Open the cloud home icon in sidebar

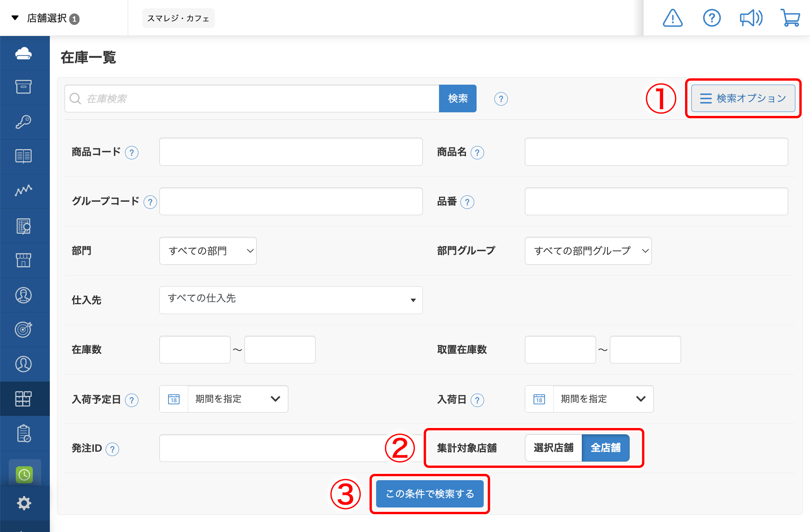click(24, 53)
